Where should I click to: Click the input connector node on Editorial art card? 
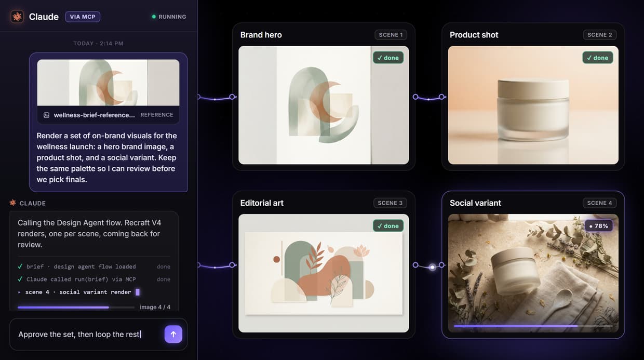pos(232,265)
